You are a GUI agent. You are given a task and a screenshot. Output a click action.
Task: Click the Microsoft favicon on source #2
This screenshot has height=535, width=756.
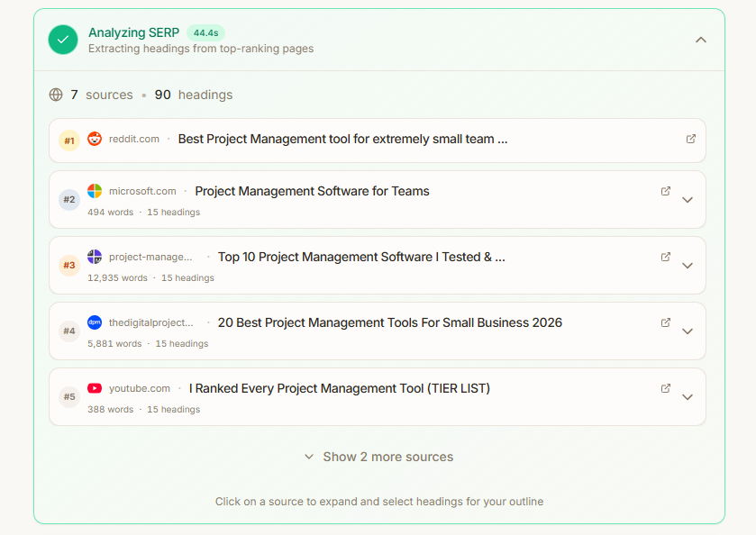[95, 191]
